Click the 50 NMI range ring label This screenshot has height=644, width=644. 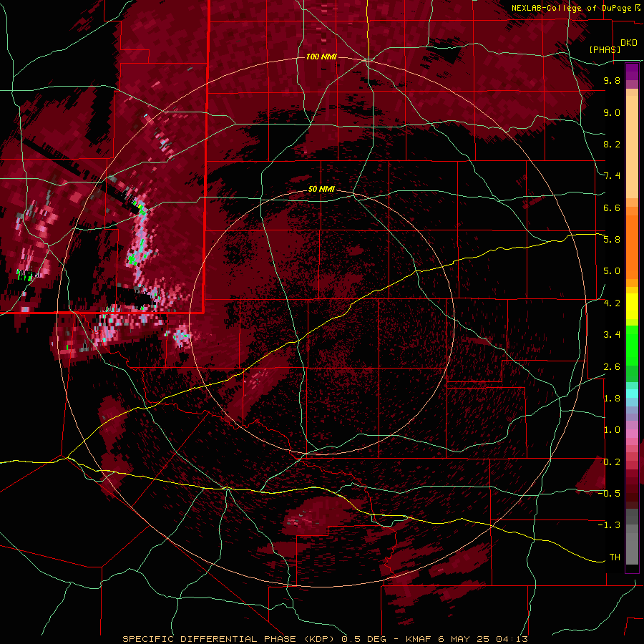(321, 189)
